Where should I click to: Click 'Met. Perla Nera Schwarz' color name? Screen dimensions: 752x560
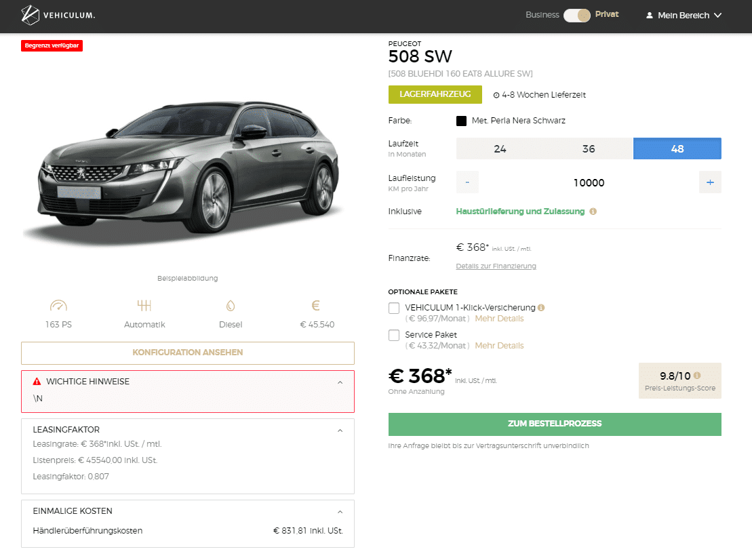[x=519, y=121]
